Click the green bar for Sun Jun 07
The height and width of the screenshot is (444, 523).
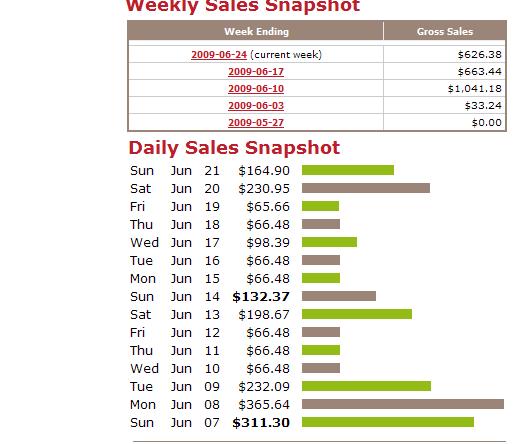388,422
